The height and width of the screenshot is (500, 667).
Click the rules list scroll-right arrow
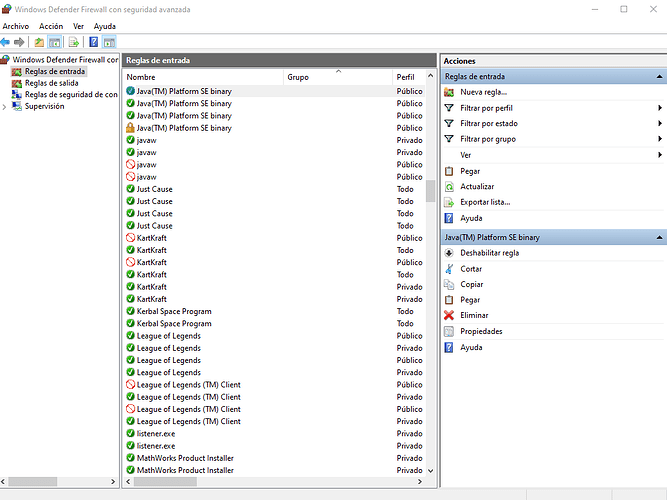[420, 482]
